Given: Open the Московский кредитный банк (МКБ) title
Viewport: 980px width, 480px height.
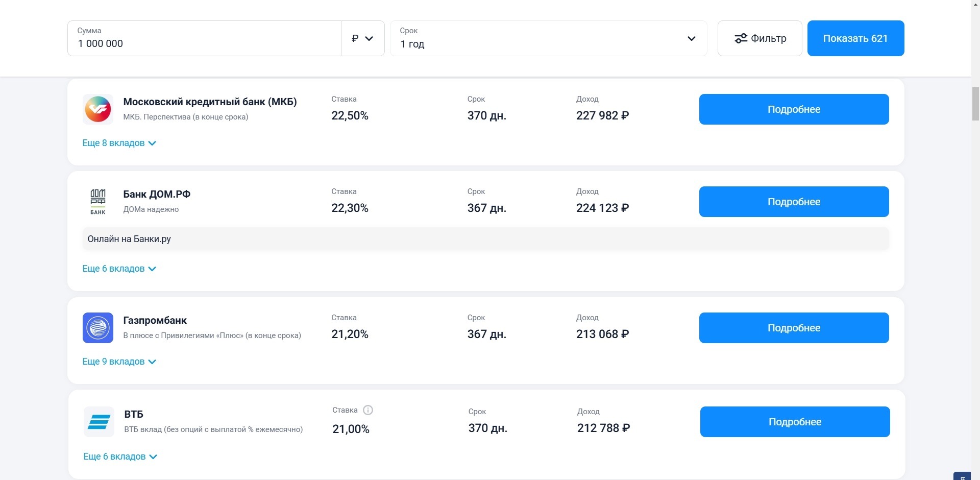Looking at the screenshot, I should point(210,102).
